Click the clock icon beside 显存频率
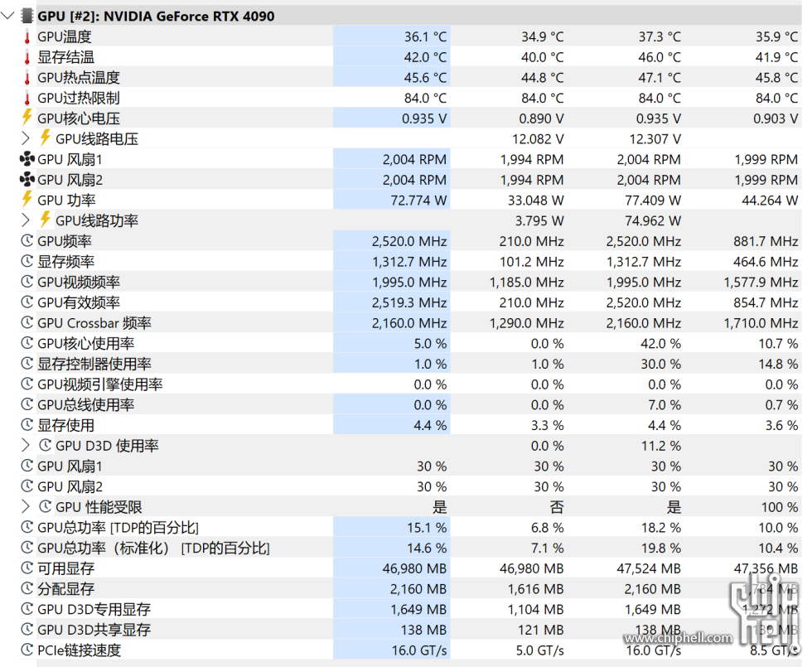812x667 pixels. tap(27, 261)
